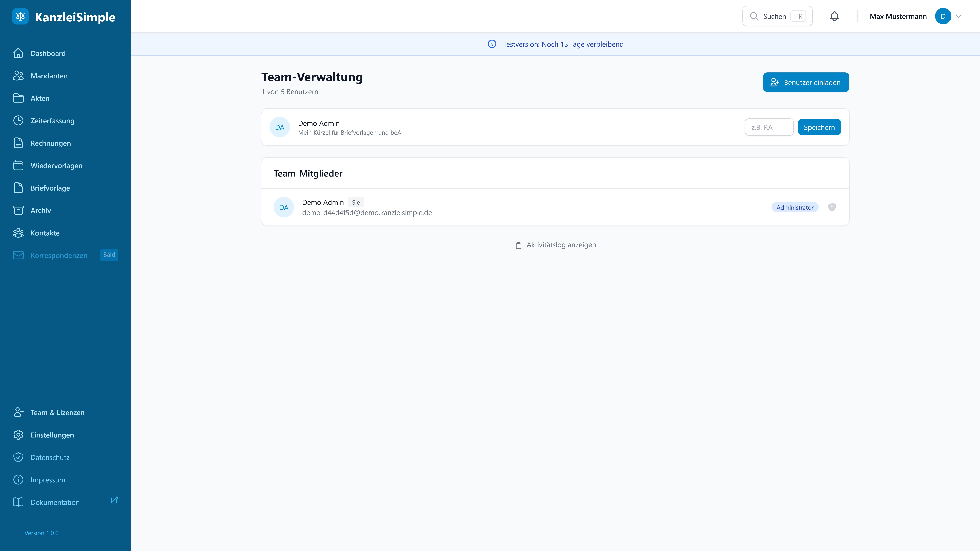Image resolution: width=980 pixels, height=551 pixels.
Task: Click the blue D user avatar
Action: click(x=943, y=16)
